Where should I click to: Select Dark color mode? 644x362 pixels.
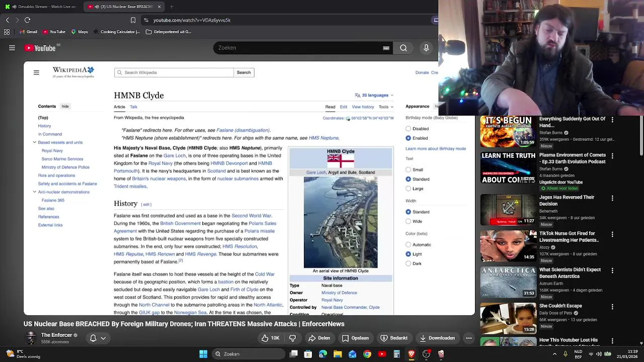click(409, 263)
